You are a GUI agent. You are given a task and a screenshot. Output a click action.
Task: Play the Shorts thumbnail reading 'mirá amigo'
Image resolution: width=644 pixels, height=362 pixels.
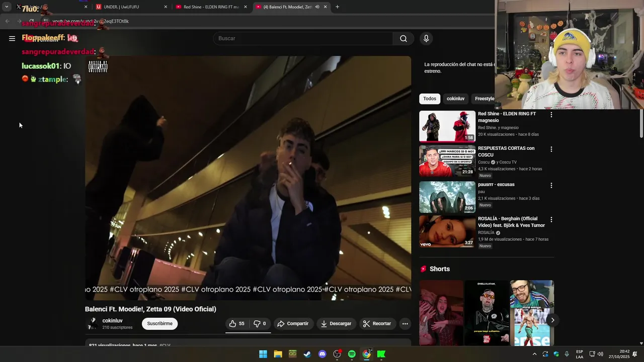tap(532, 313)
